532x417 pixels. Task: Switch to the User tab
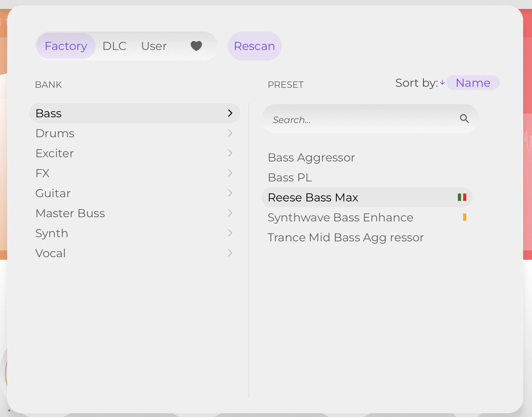coord(154,46)
